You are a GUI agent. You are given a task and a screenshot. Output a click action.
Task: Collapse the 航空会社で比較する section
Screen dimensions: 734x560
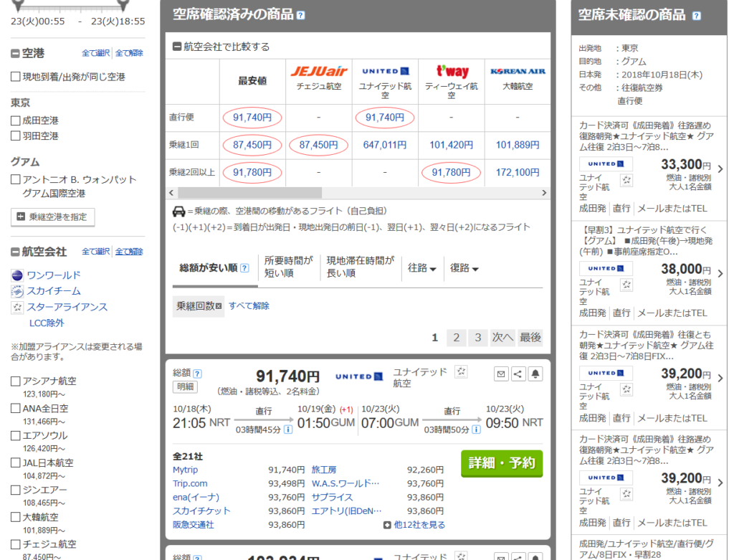click(177, 47)
